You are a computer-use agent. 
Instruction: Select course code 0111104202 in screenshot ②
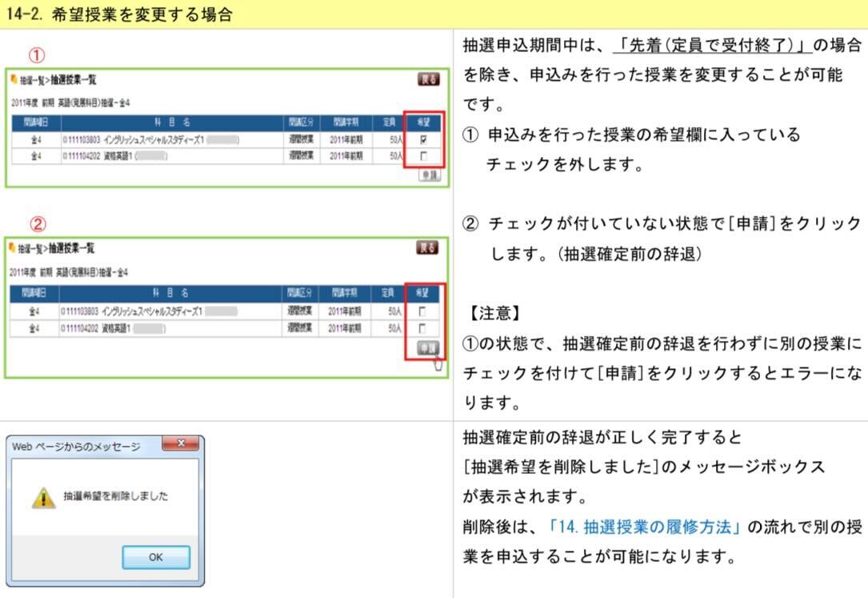click(82, 328)
